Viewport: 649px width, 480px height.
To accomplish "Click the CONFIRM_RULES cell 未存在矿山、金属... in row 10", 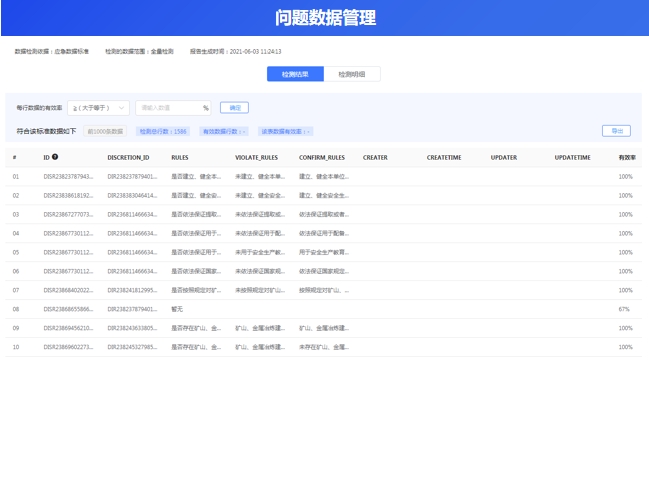I will click(x=324, y=347).
